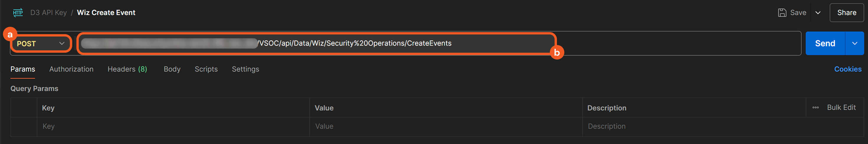Click the request URL input field

[354, 43]
